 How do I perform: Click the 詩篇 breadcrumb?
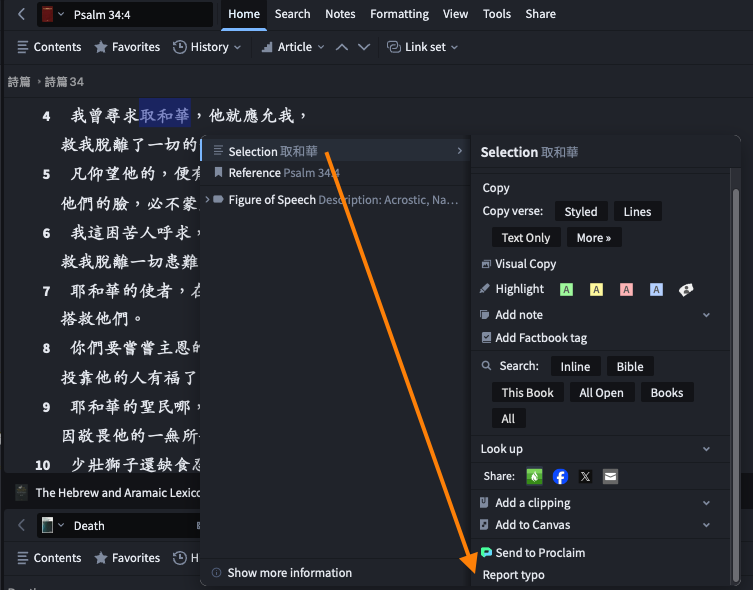point(19,82)
